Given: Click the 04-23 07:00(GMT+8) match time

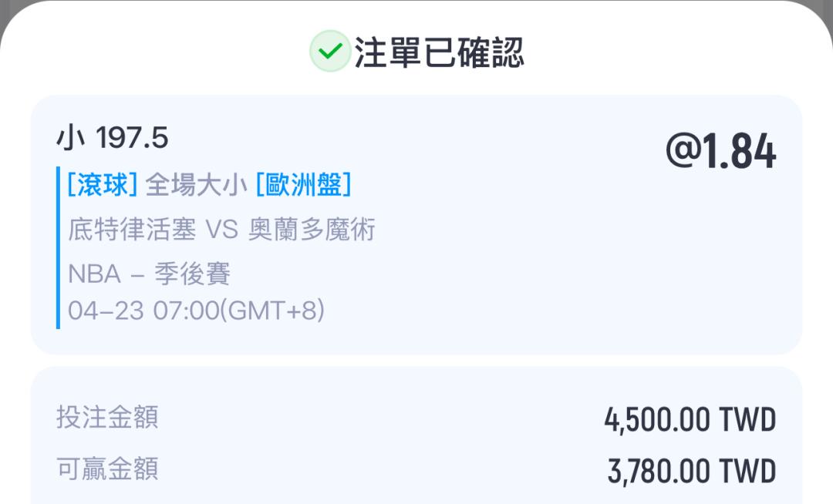Looking at the screenshot, I should coord(196,311).
